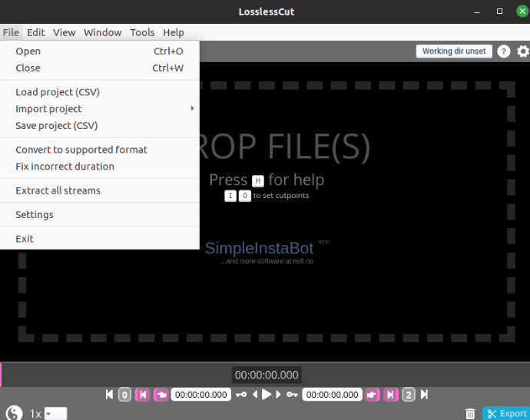The width and height of the screenshot is (530, 420).
Task: Open help via question mark icon
Action: point(504,51)
